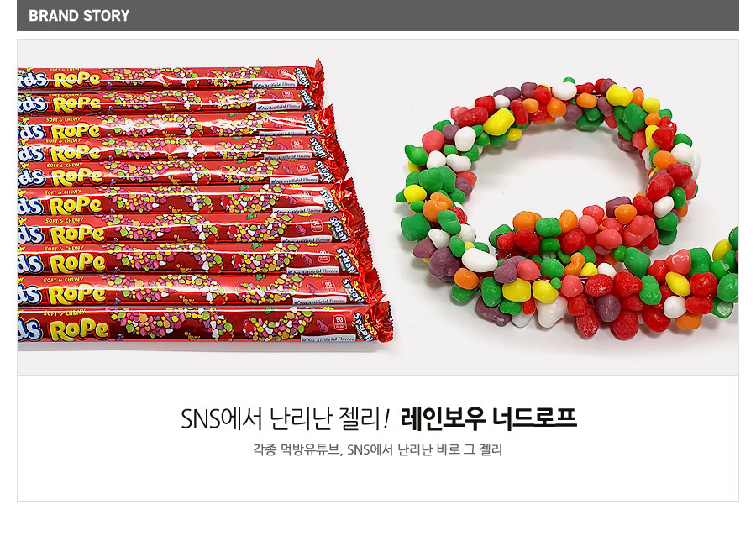Select the gray BRAND STORY banner bar
Screen dimensions: 756x552
tap(377, 15)
